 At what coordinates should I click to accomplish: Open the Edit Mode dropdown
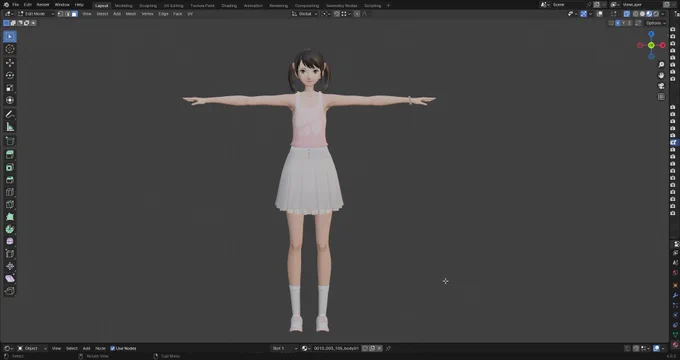[36, 14]
